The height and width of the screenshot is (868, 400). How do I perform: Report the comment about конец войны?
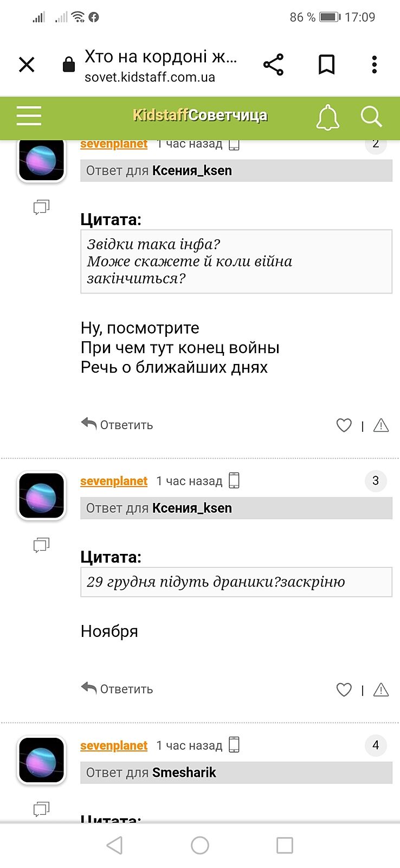(x=381, y=425)
